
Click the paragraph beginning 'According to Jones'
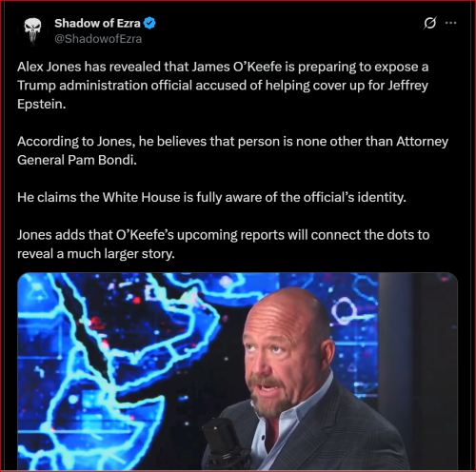pos(232,150)
